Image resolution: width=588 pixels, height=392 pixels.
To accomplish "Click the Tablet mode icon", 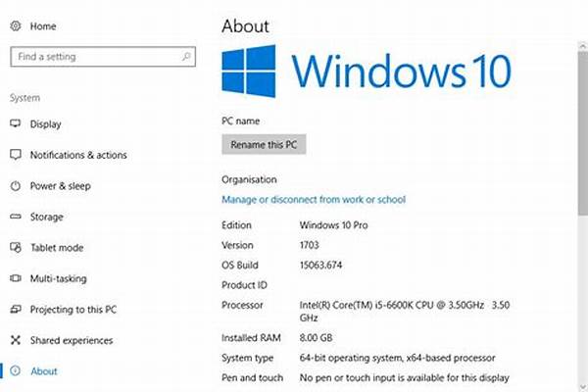I will [16, 247].
